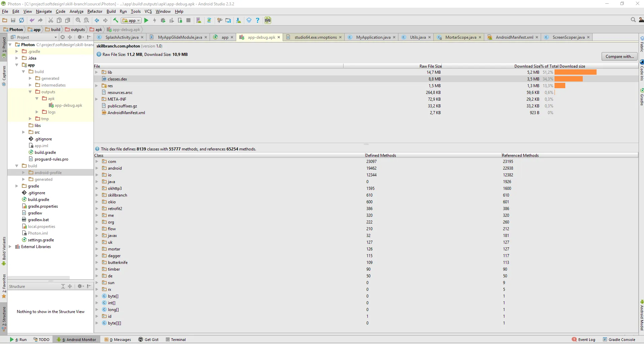644x344 pixels.
Task: Close the Utils.java tab
Action: [430, 37]
